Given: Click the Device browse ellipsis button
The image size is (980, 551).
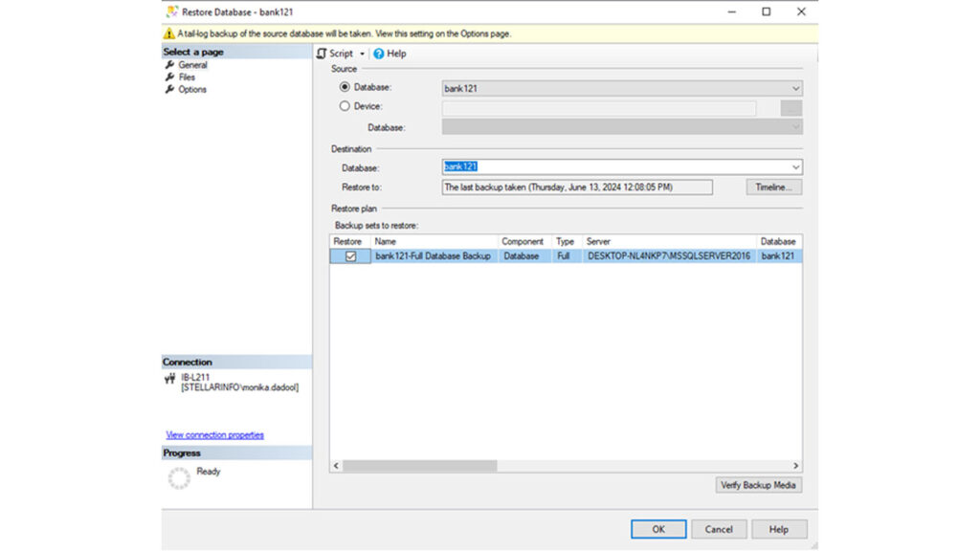Looking at the screenshot, I should [791, 108].
